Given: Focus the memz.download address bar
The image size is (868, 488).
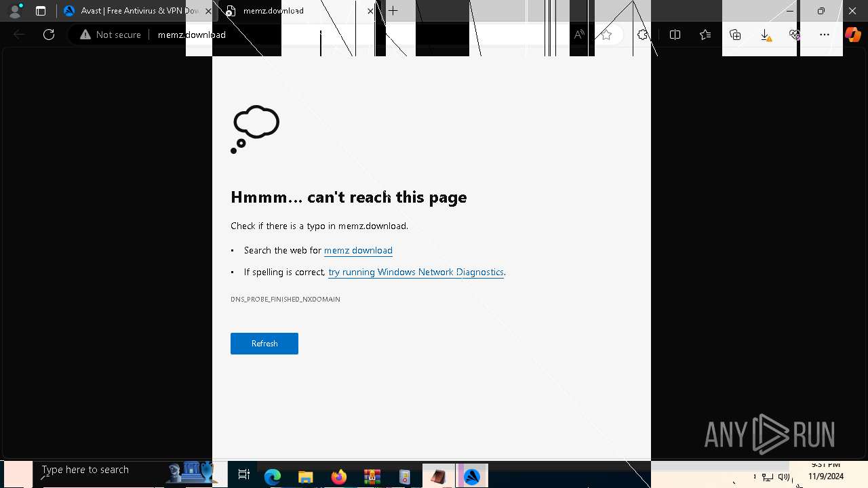Looking at the screenshot, I should 192,35.
